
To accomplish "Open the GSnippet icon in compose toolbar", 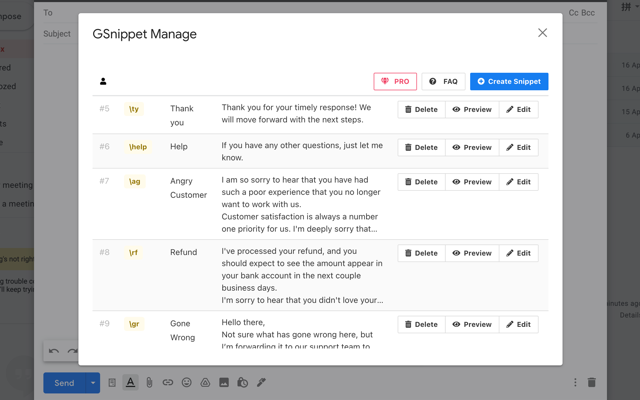I will tap(112, 382).
